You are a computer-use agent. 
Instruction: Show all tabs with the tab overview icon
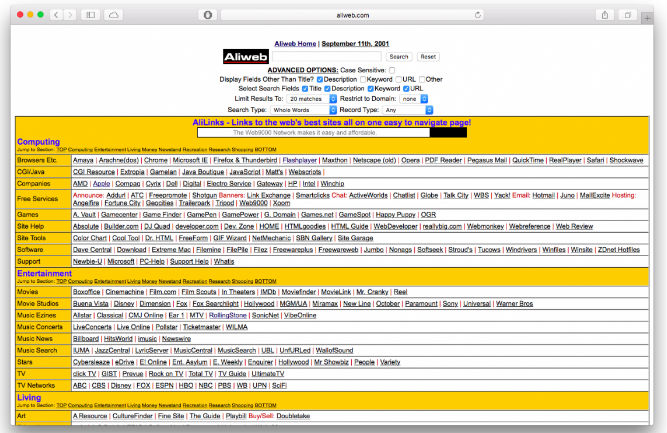(627, 15)
